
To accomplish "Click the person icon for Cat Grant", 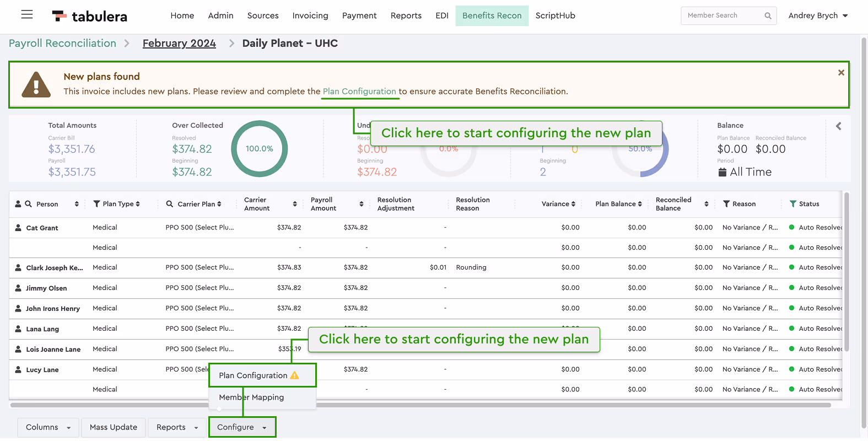I will click(x=18, y=228).
